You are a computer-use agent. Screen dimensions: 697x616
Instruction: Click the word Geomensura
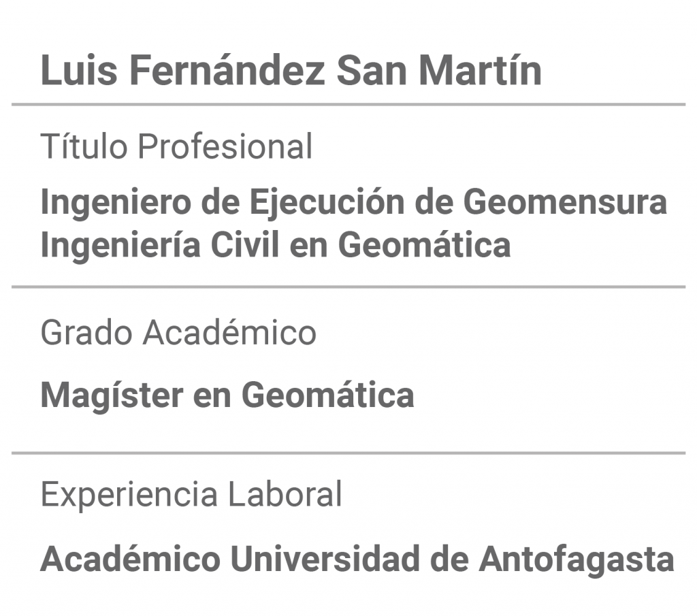point(566,201)
